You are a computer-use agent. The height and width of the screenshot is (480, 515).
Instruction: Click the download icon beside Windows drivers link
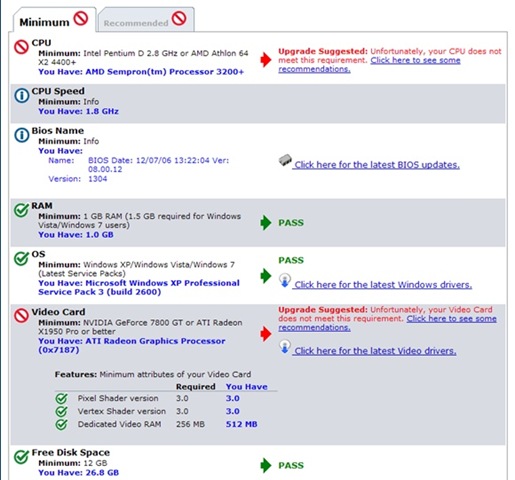click(285, 280)
